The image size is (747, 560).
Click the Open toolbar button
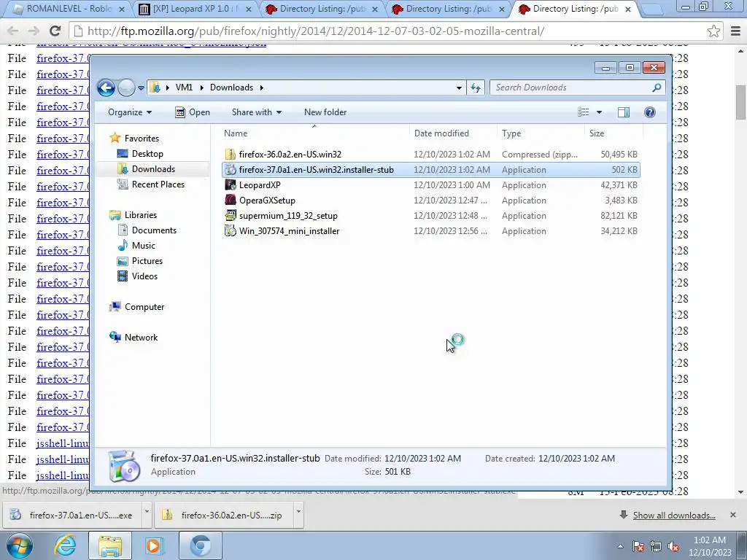point(193,112)
